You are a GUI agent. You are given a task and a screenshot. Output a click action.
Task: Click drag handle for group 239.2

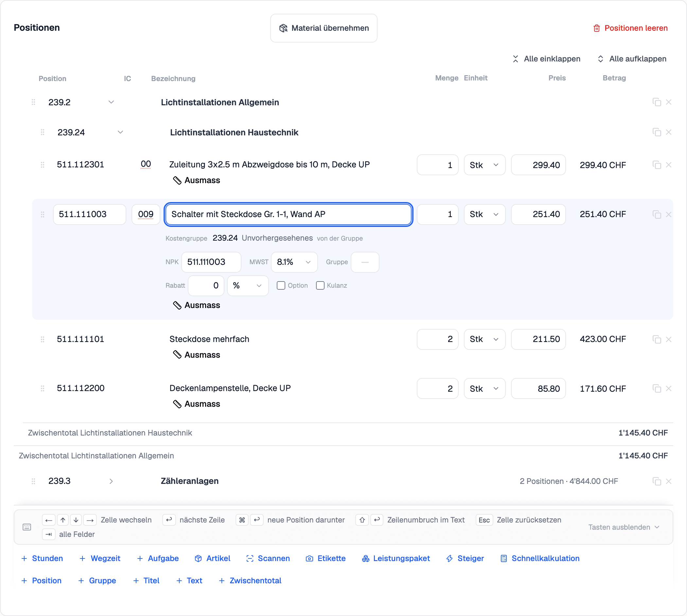click(x=33, y=102)
